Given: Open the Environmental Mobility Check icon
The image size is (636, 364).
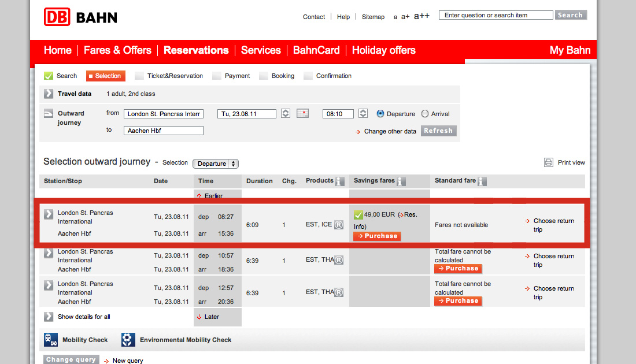Looking at the screenshot, I should [128, 340].
